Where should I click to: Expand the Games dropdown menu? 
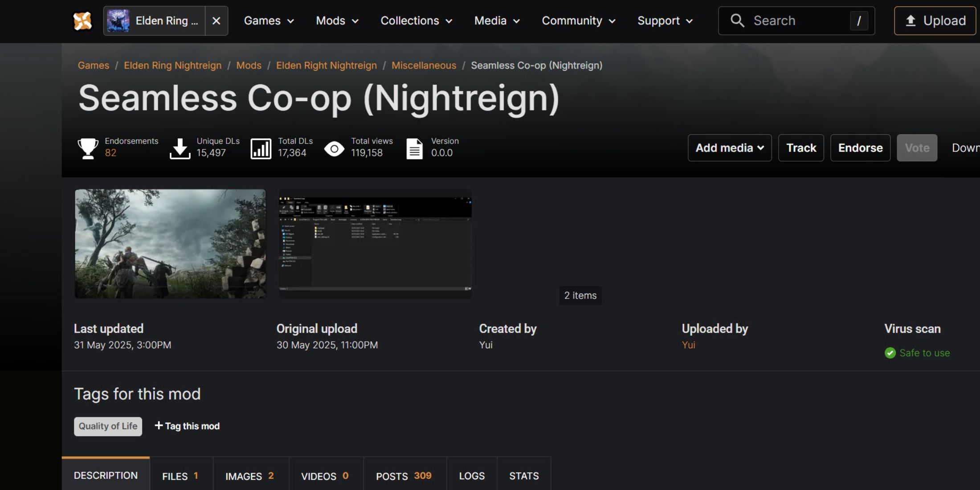pos(269,21)
